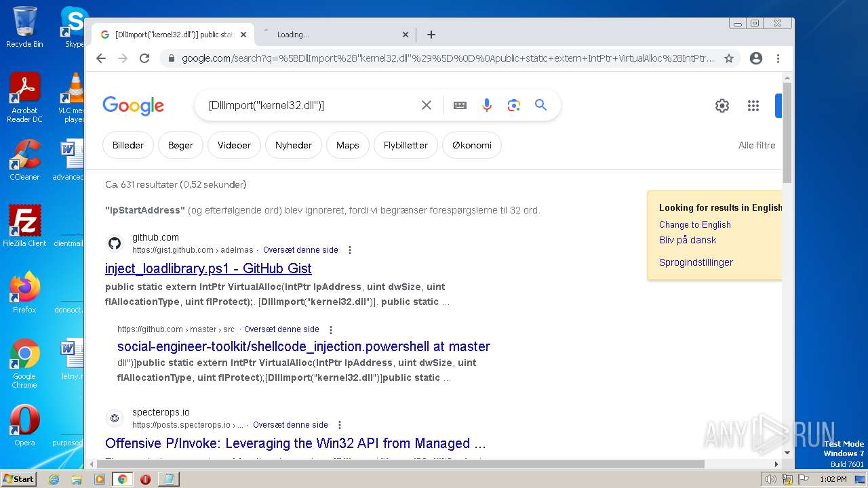The height and width of the screenshot is (488, 868).
Task: Filter results by Billeder
Action: 128,145
